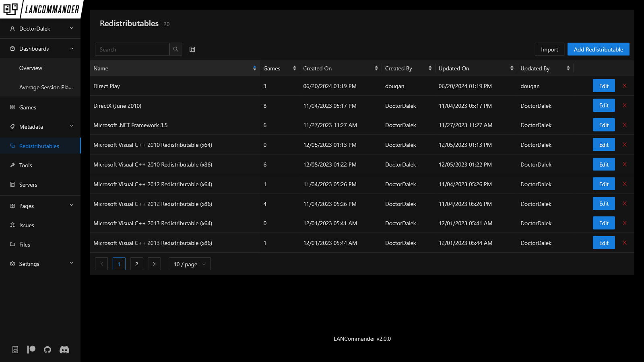This screenshot has height=362, width=644.
Task: Click the search magnifier icon button
Action: click(x=176, y=49)
